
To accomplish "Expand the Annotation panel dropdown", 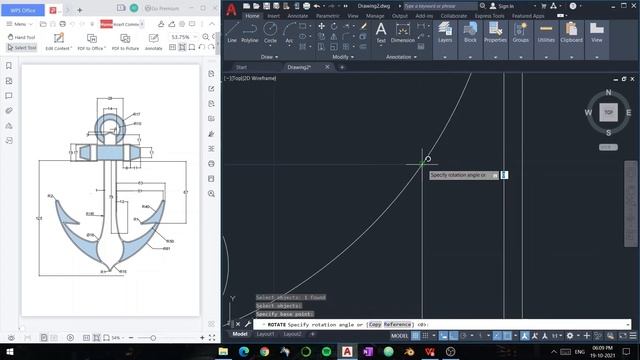I will coord(402,57).
